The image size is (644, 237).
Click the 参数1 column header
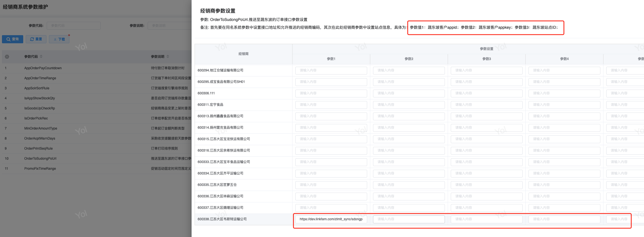pyautogui.click(x=331, y=59)
